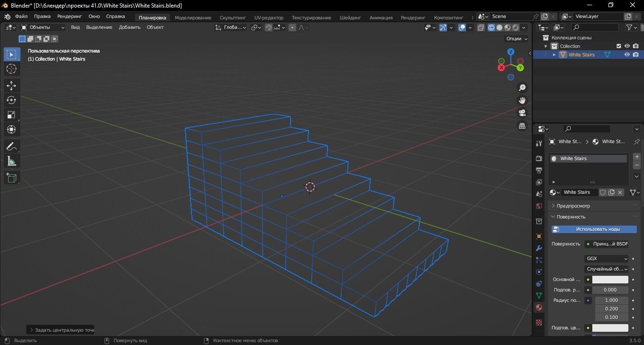Select the Measure tool
Image resolution: width=644 pixels, height=345 pixels.
pyautogui.click(x=11, y=162)
